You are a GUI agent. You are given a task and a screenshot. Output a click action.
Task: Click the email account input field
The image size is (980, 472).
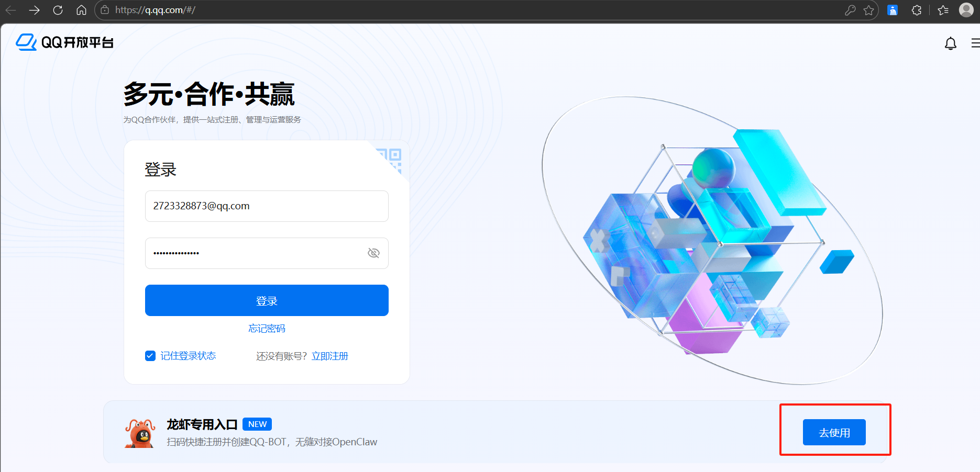tap(267, 206)
